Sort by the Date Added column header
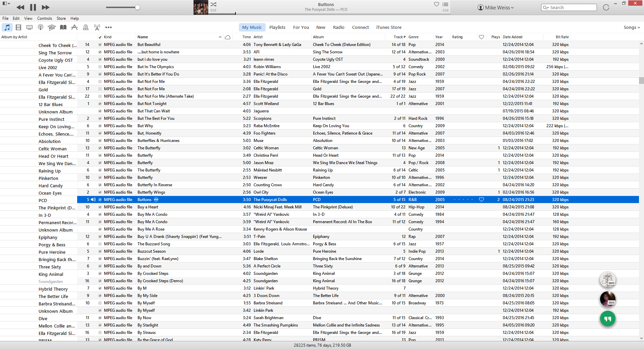This screenshot has height=349, width=644. 522,37
